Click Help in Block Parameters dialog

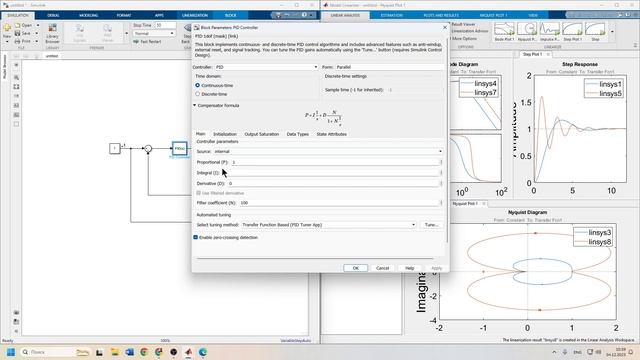(x=409, y=268)
